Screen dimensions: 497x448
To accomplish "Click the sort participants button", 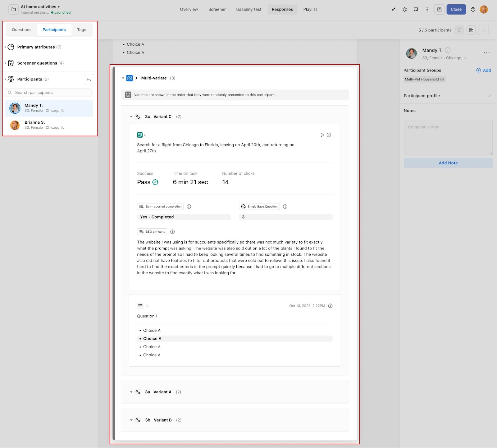I will (x=89, y=79).
